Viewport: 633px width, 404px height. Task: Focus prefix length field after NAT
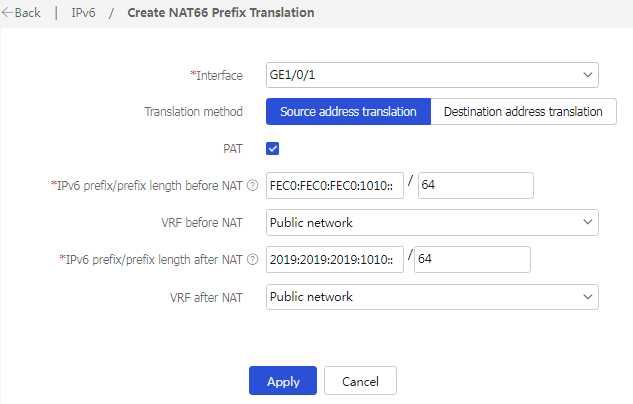click(x=472, y=260)
